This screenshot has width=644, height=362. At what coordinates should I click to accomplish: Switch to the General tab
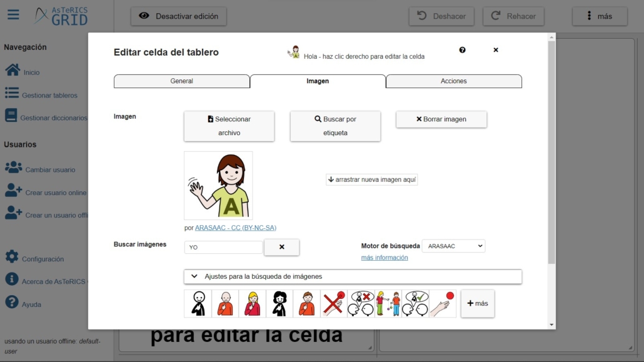[x=182, y=81]
